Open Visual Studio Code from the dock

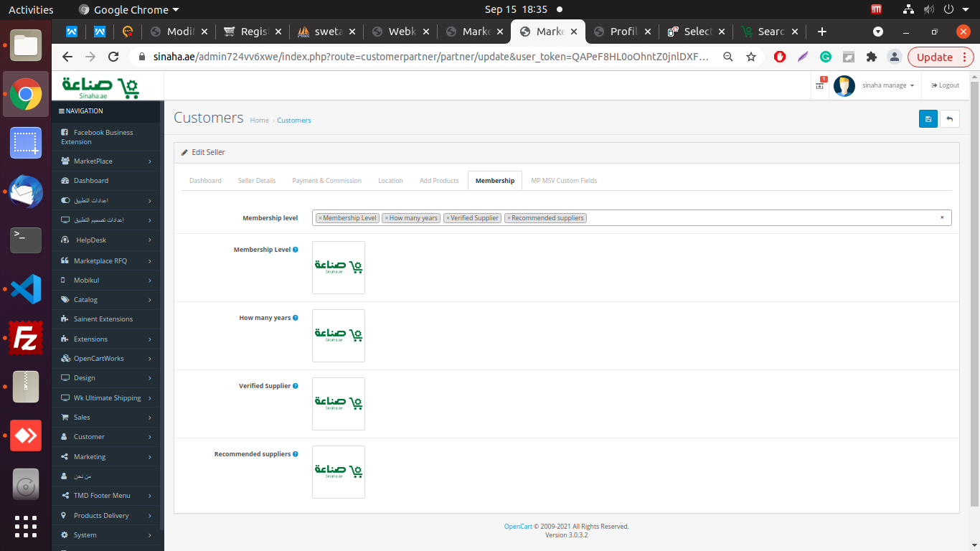pyautogui.click(x=26, y=290)
